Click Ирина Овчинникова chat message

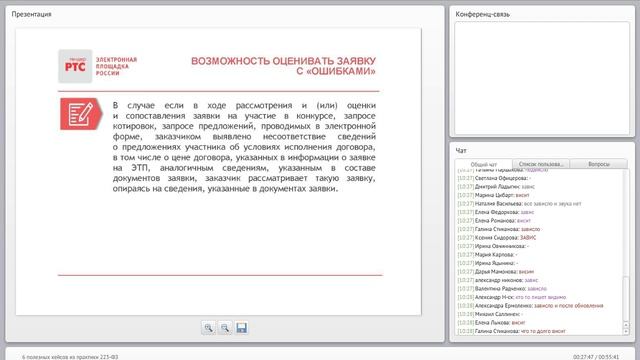[x=493, y=246]
